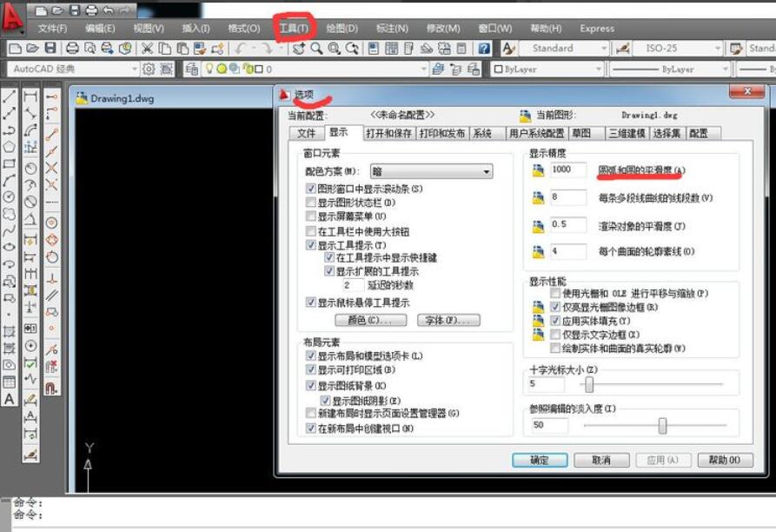Click the 颜色(C)... button

tap(371, 320)
